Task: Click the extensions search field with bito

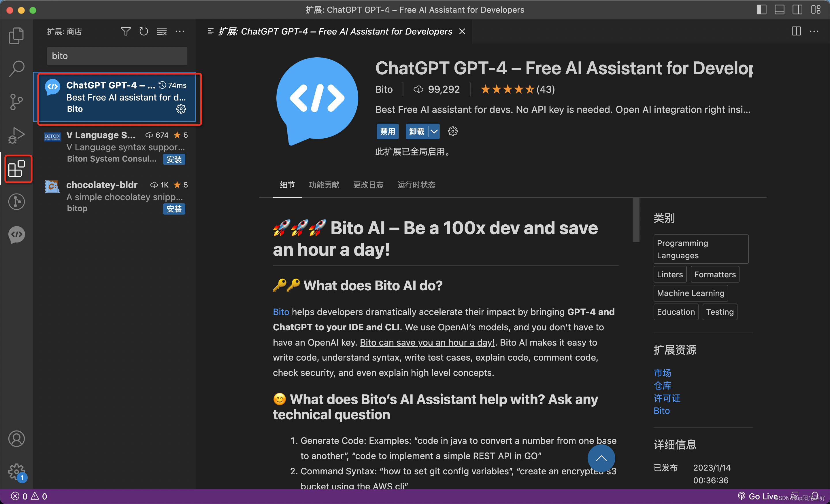Action: [x=116, y=56]
